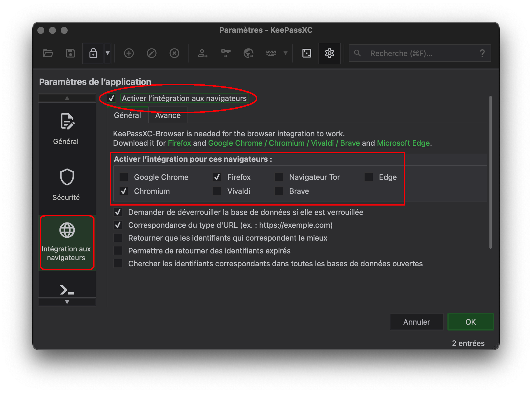532x393 pixels.
Task: Focus the Recherche search field
Action: coord(420,53)
